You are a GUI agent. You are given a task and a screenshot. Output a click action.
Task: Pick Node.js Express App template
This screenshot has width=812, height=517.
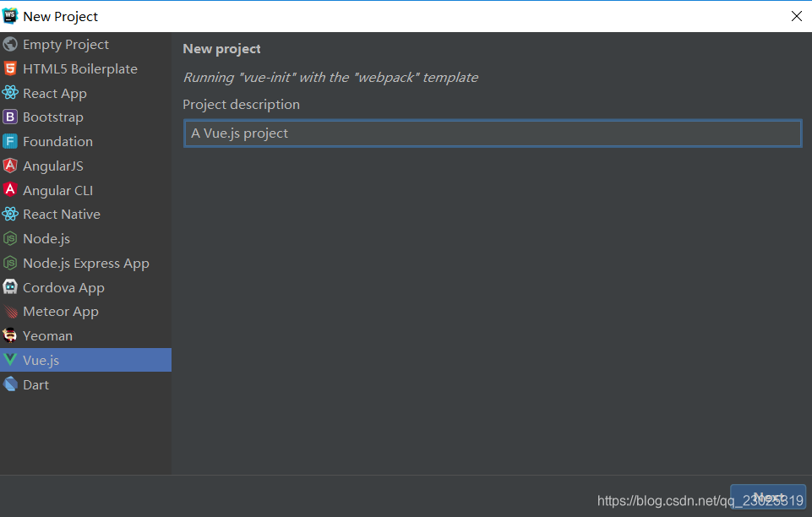[x=85, y=263]
